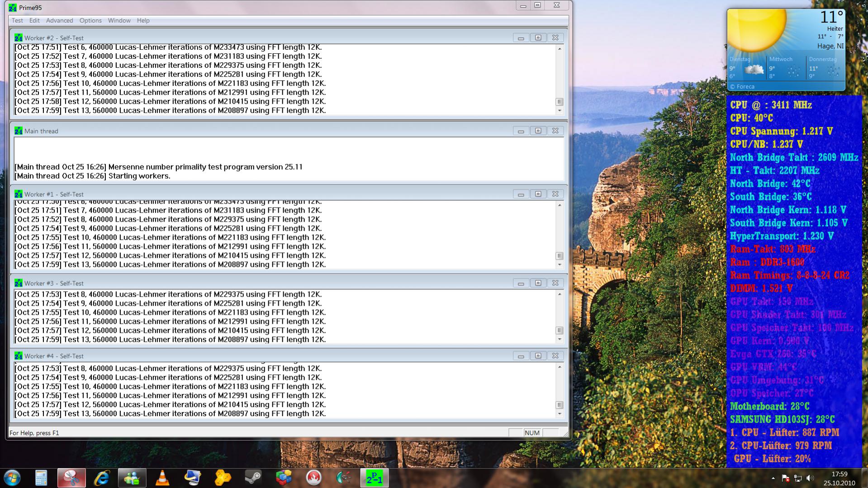Click Worker #4 Test 12 M210415 line
This screenshot has height=488, width=868.
(170, 405)
